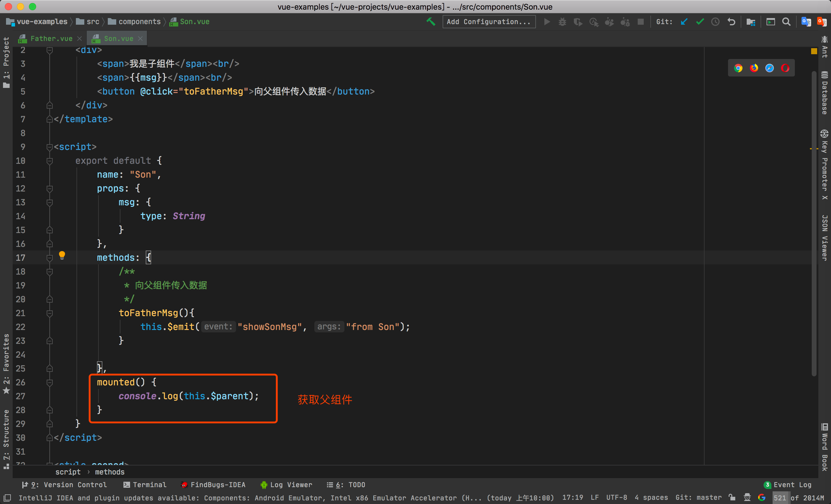This screenshot has width=831, height=504.
Task: Click the 17:19 cursor position indicator
Action: [x=572, y=498]
